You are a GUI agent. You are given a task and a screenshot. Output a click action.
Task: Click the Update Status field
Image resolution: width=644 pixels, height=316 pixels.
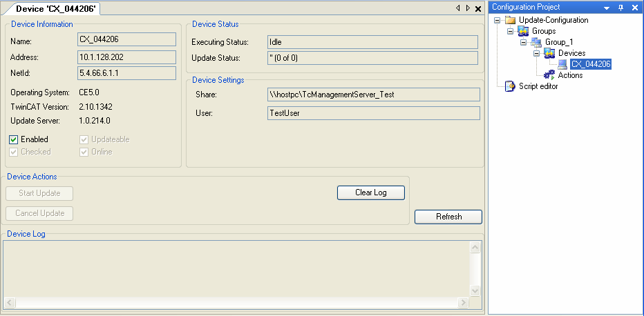click(372, 58)
